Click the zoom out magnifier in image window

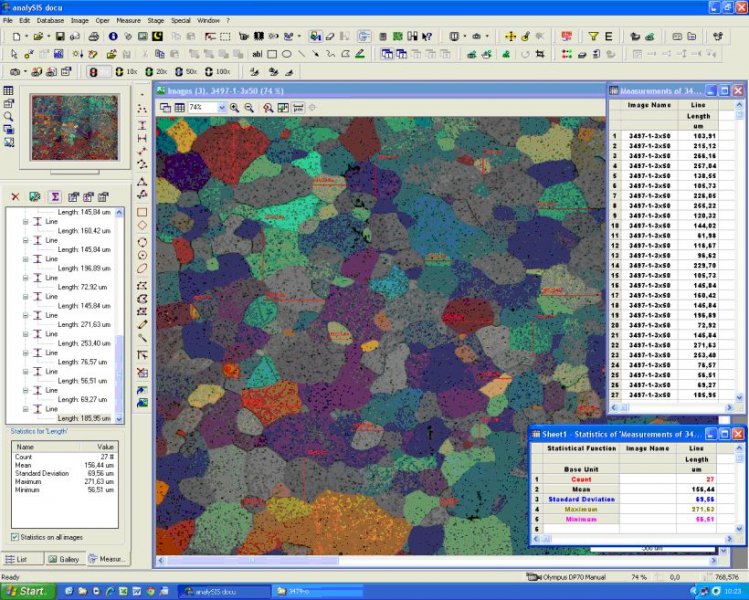pos(249,108)
